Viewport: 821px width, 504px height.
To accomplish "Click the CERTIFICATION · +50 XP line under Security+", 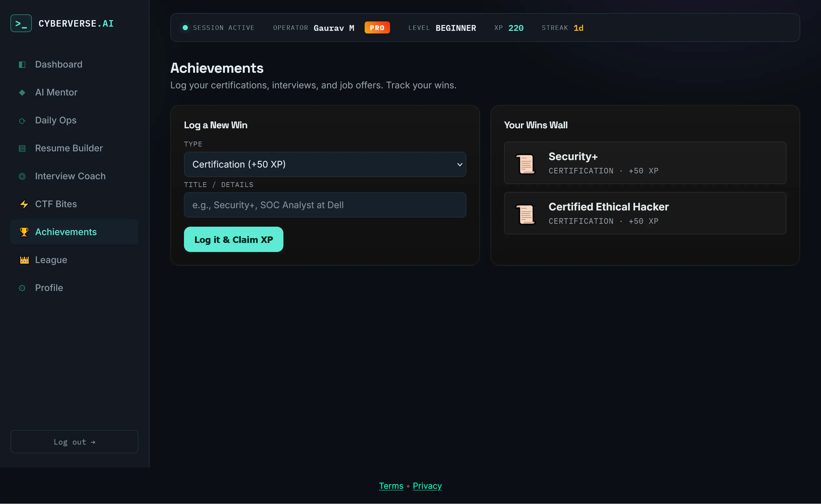I will [x=604, y=171].
